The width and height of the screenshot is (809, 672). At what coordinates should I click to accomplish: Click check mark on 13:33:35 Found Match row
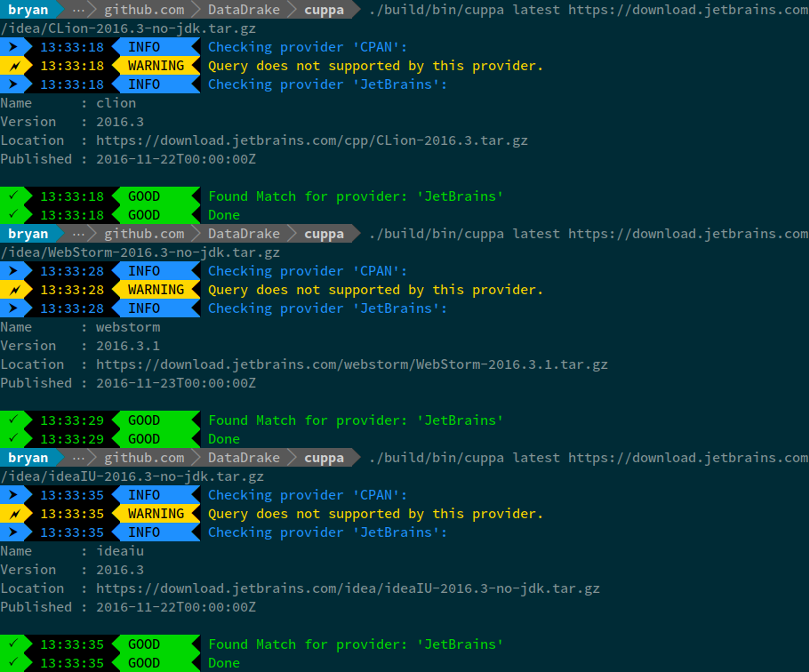[x=13, y=644]
